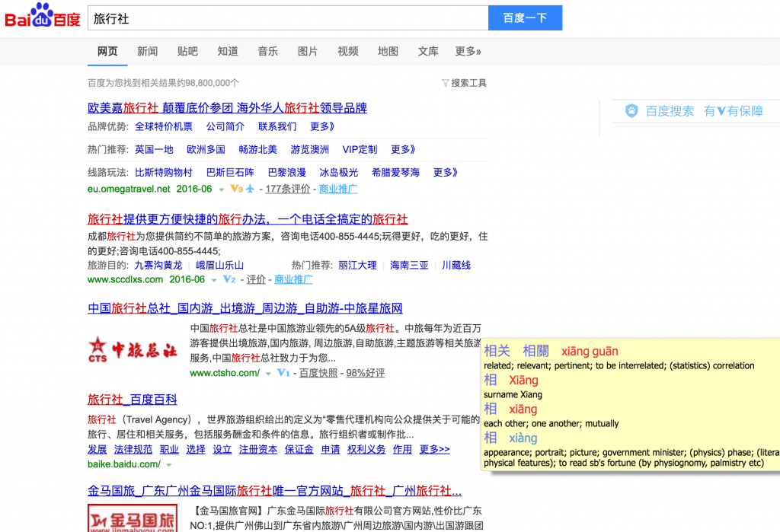
Task: Select the 网页 tab
Action: coord(107,51)
